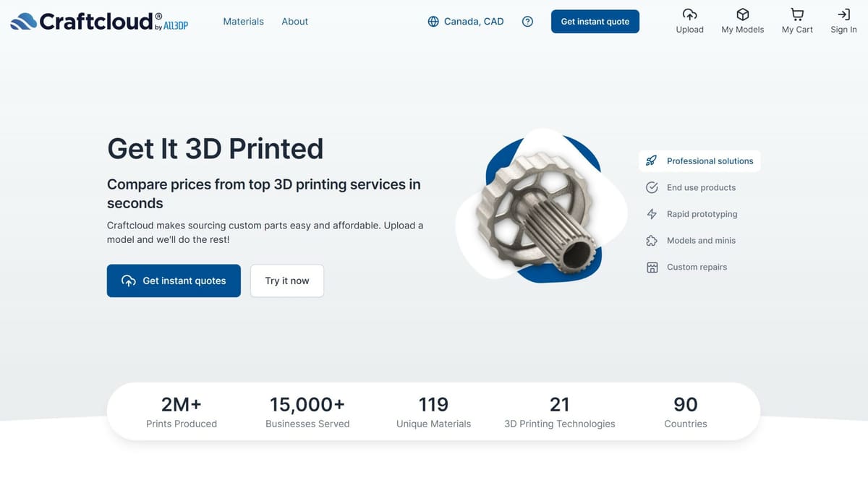This screenshot has height=488, width=868.
Task: Click the Get It 3D Printed heading
Action: pyautogui.click(x=216, y=149)
